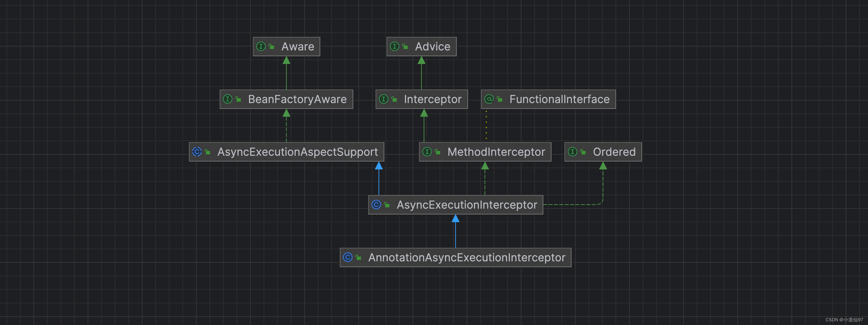The height and width of the screenshot is (325, 868).
Task: Click the class icon on AsyncExecutionInterceptor node
Action: 376,204
